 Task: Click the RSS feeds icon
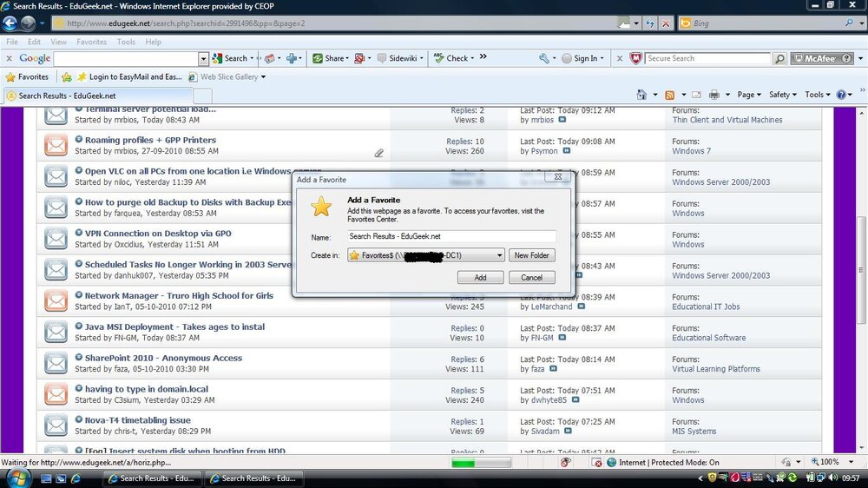(x=670, y=95)
